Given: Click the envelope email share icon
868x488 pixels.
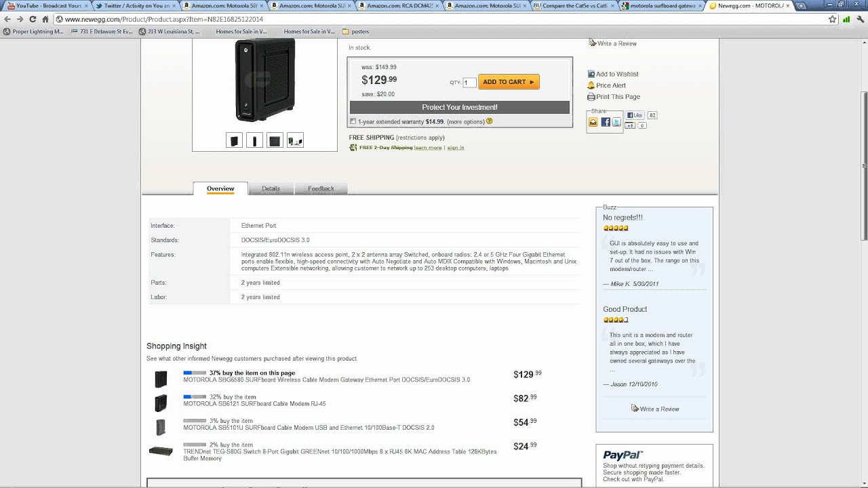Looking at the screenshot, I should tap(593, 123).
